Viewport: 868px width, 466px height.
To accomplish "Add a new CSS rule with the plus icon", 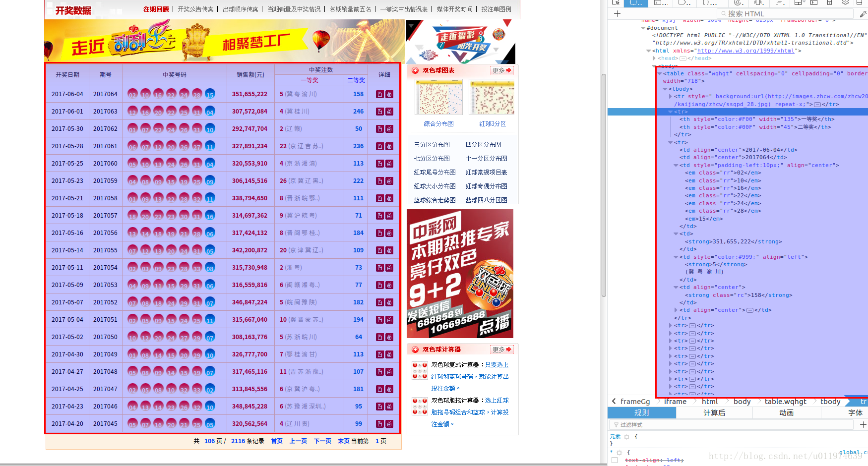I will click(864, 424).
